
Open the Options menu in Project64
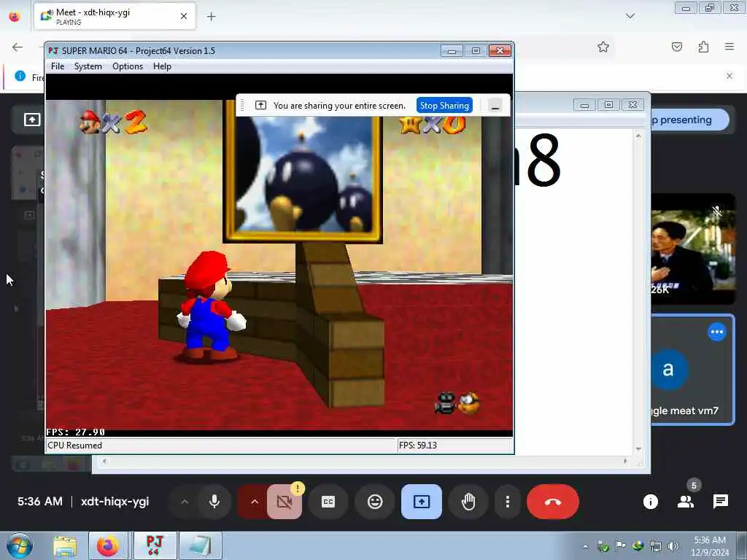127,66
